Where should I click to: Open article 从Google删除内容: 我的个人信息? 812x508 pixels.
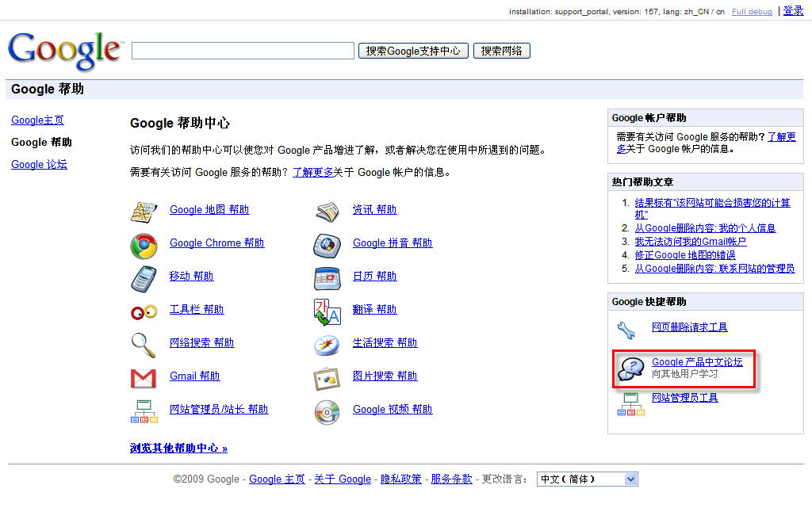[705, 228]
